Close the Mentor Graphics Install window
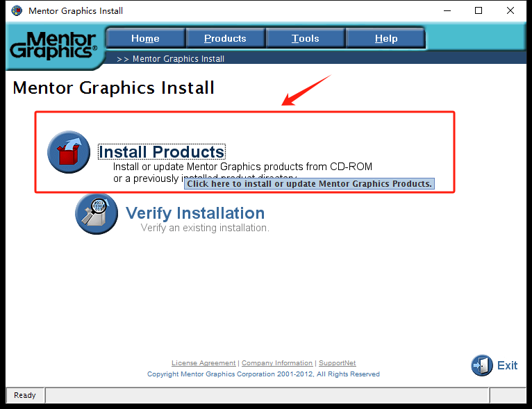Viewport: 532px width, 409px height. 510,11
